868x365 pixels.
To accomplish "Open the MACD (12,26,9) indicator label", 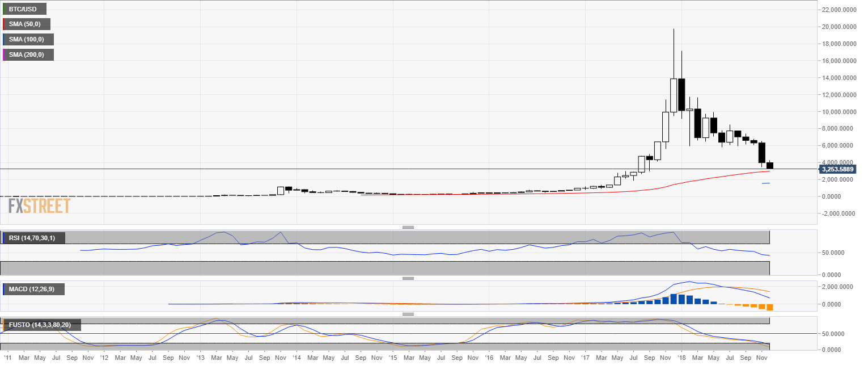I will (x=33, y=290).
